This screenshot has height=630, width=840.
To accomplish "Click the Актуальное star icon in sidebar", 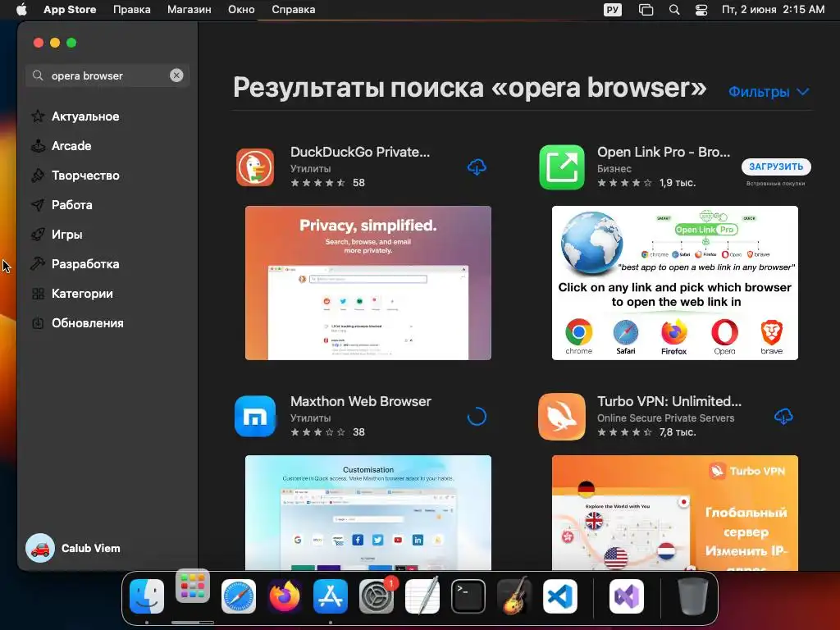I will (38, 116).
